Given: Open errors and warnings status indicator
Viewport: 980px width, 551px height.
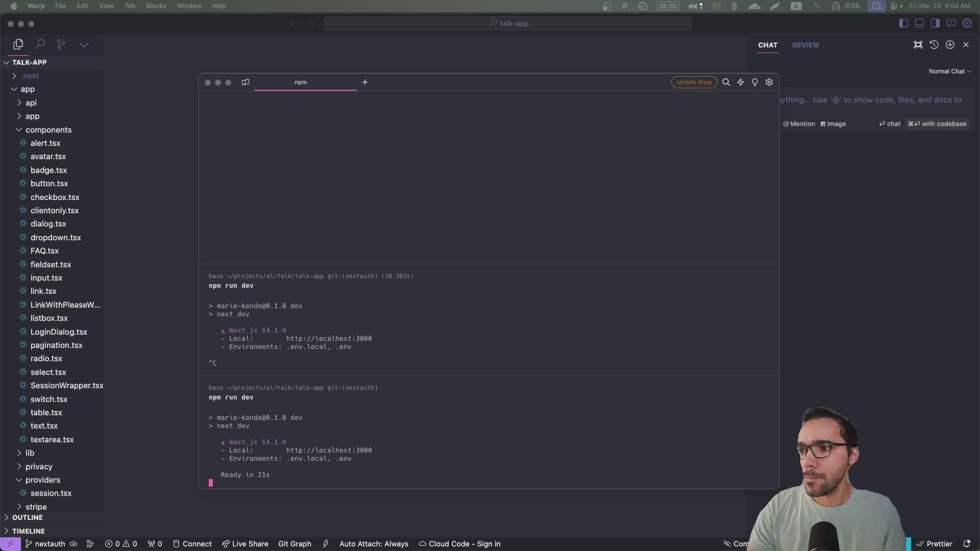Looking at the screenshot, I should pos(121,544).
